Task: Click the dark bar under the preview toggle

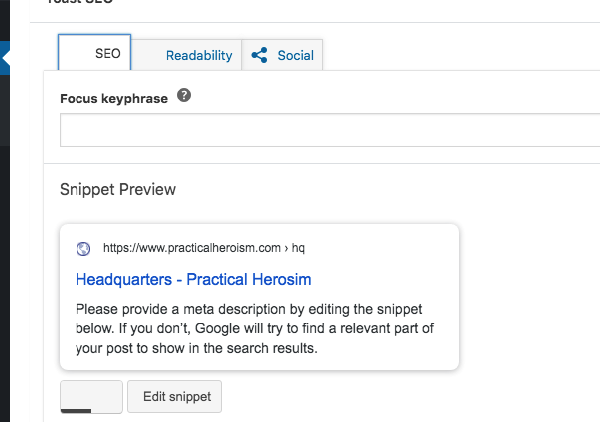Action: pyautogui.click(x=76, y=409)
